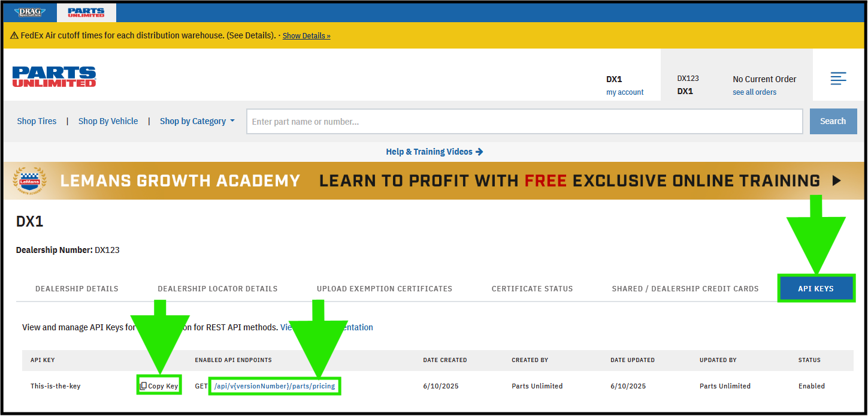Image resolution: width=868 pixels, height=416 pixels.
Task: Click the play arrow on training banner
Action: tap(837, 180)
